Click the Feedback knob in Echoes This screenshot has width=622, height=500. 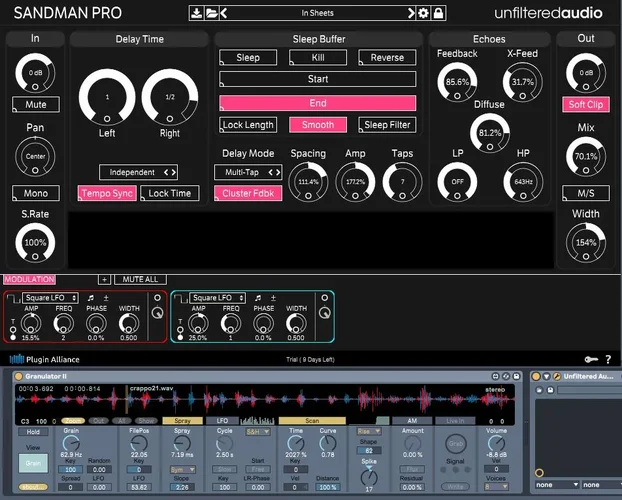point(457,81)
